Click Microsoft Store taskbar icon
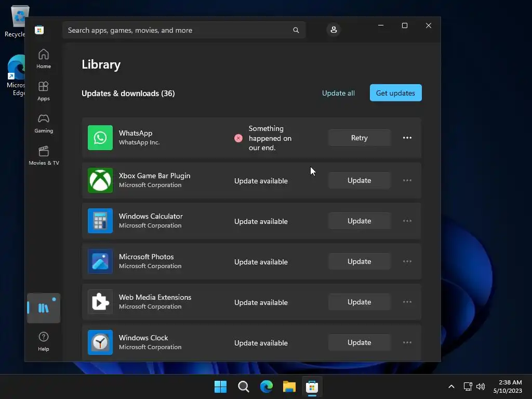Screen dimensions: 532x399 312,387
